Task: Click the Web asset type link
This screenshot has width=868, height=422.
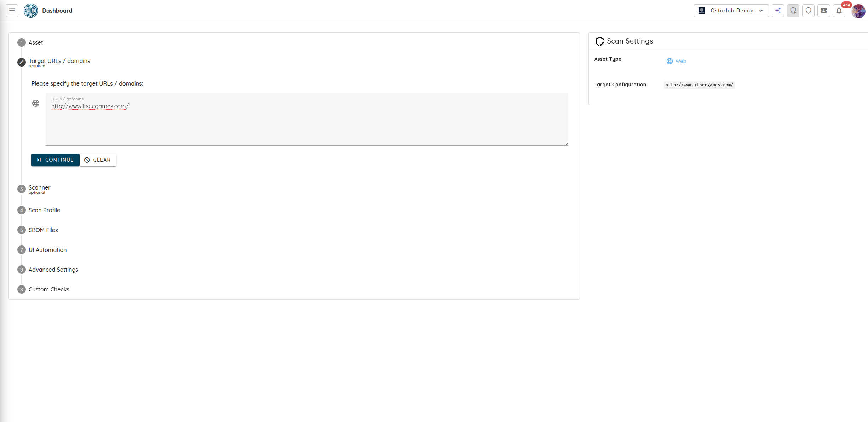Action: (680, 61)
